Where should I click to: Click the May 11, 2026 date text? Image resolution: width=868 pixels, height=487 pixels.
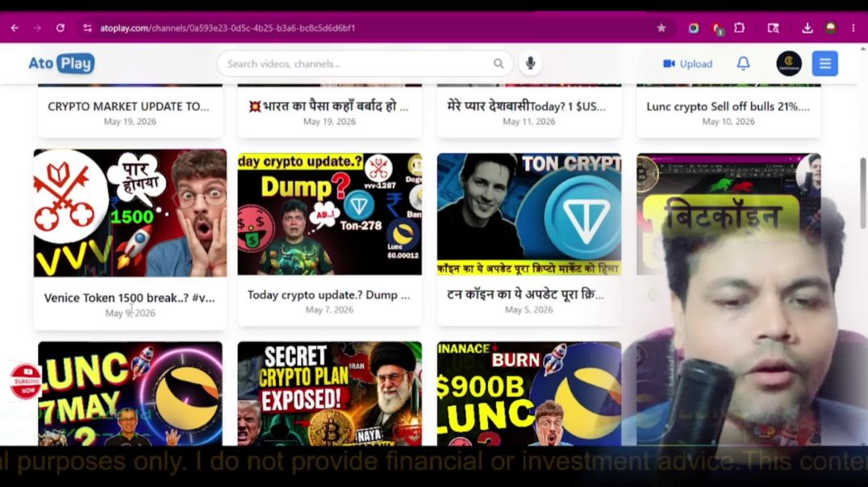[x=528, y=122]
